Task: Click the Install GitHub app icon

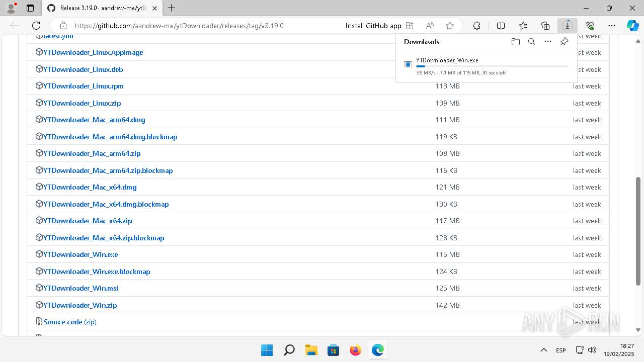Action: tap(410, 26)
